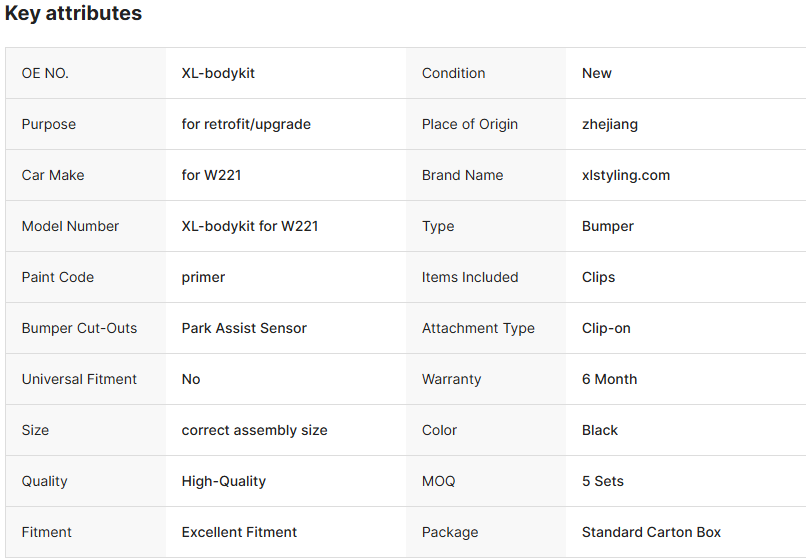Click the Universal Fitment label
806x559 pixels.
click(x=79, y=379)
